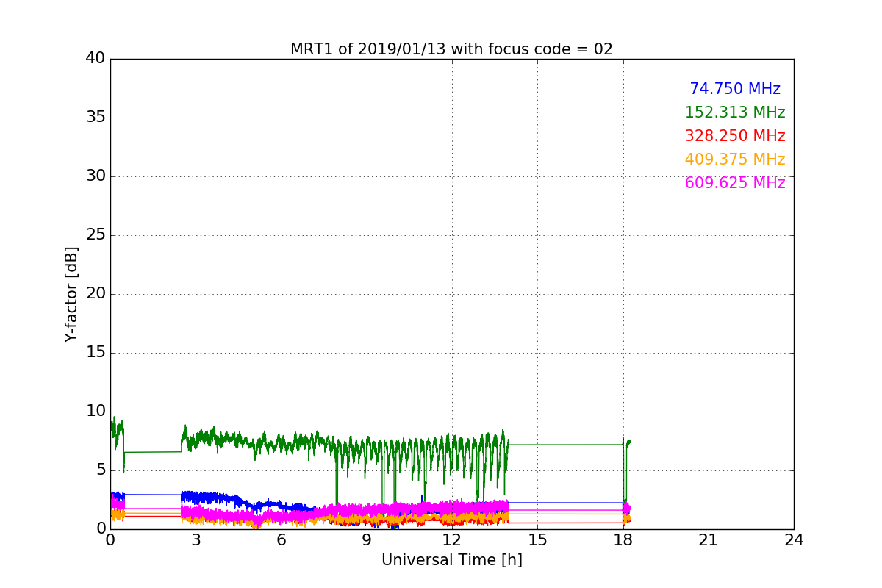
Task: Click the Universal Time [h] axis label
Action: (451, 560)
